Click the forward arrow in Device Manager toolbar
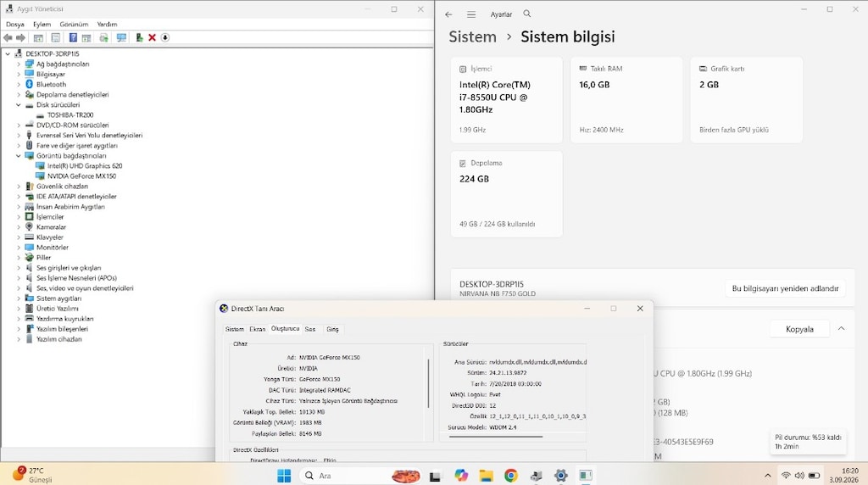Image resolution: width=868 pixels, height=485 pixels. tap(20, 37)
